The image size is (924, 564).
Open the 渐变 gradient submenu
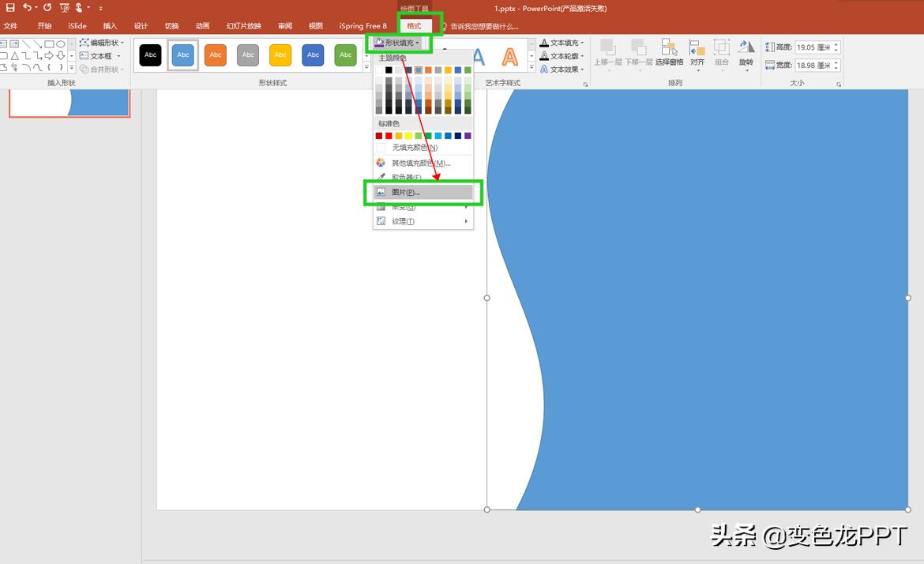423,207
